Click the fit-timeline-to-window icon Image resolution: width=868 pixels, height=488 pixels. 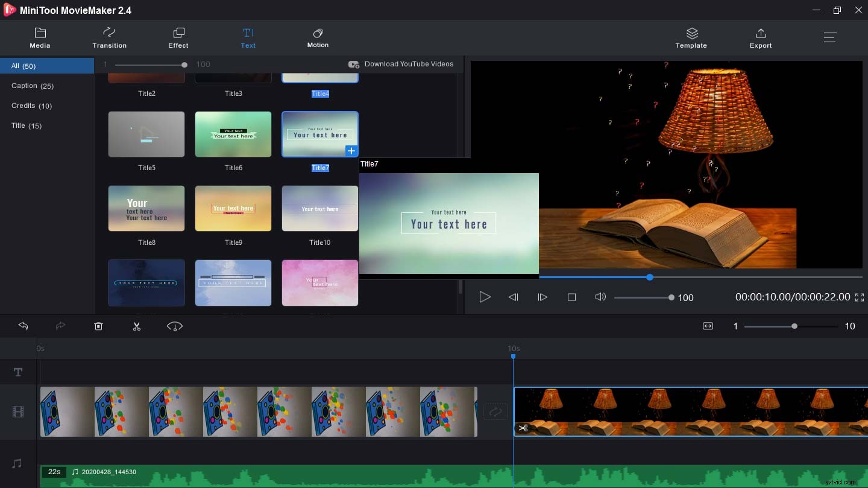pyautogui.click(x=708, y=326)
